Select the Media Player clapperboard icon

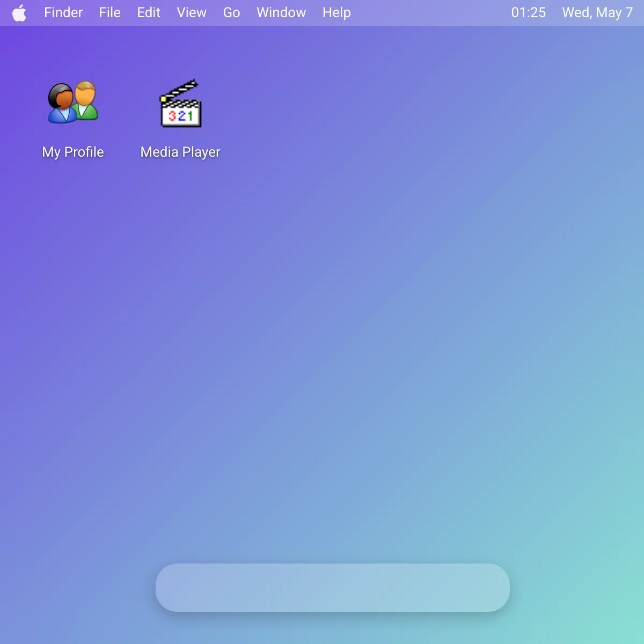[x=181, y=104]
